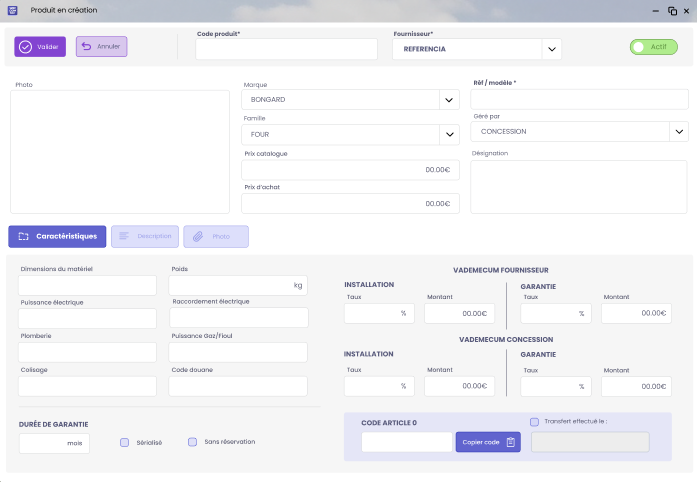Click the Prix catalogue field

point(351,170)
